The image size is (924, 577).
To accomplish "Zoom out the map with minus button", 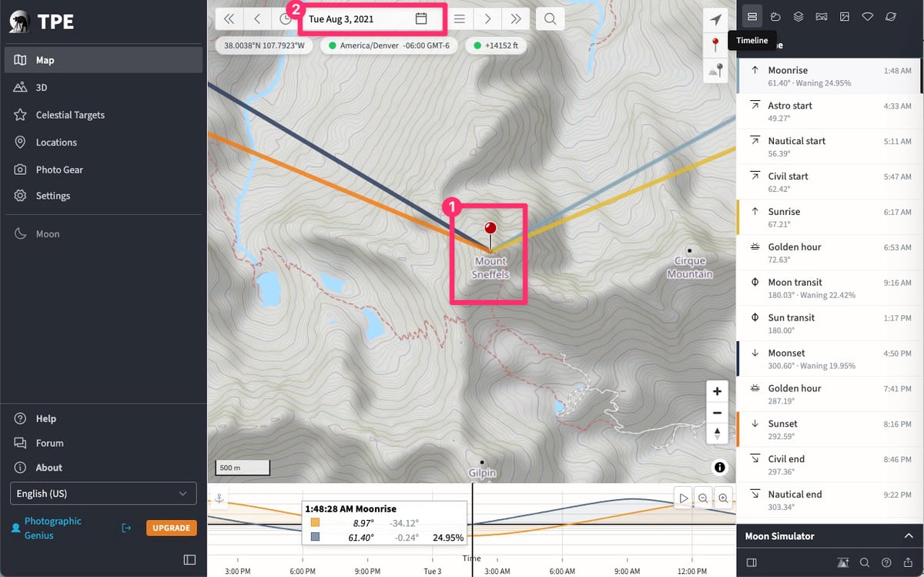I will coord(717,413).
